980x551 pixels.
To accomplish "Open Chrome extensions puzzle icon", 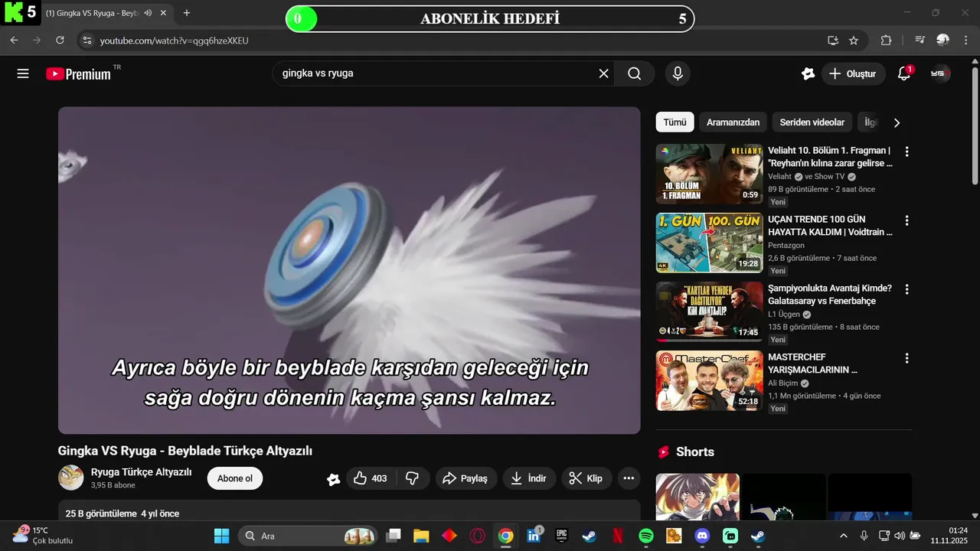I will [x=887, y=40].
